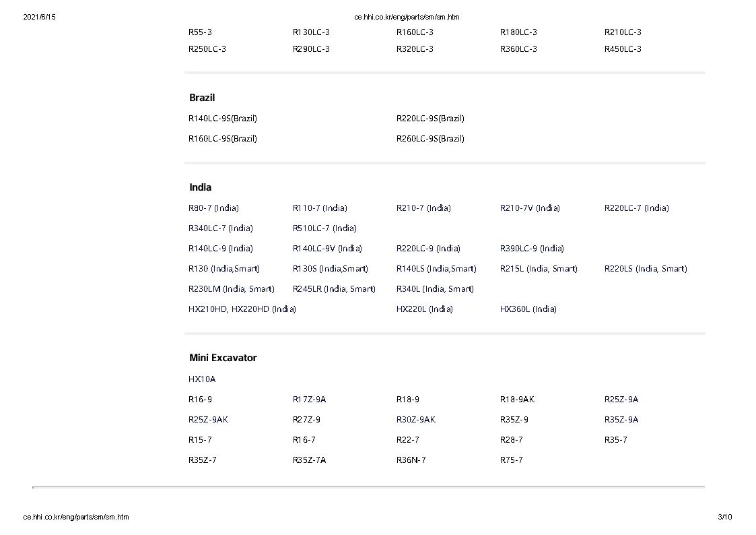
Task: Open R17Z-9A link
Action: [x=309, y=400]
